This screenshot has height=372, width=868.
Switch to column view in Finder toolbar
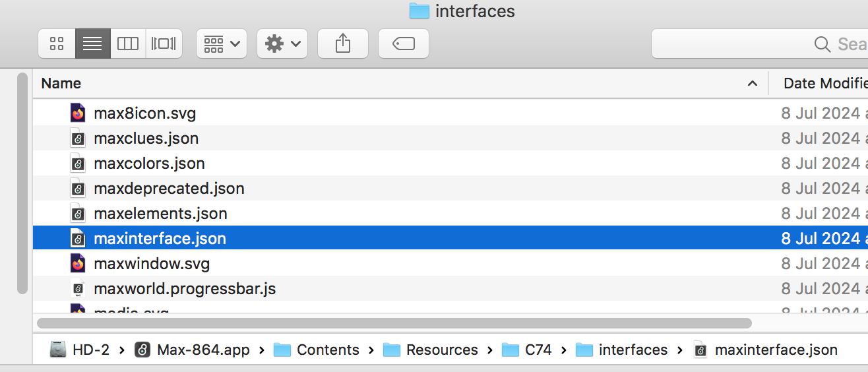coord(128,44)
